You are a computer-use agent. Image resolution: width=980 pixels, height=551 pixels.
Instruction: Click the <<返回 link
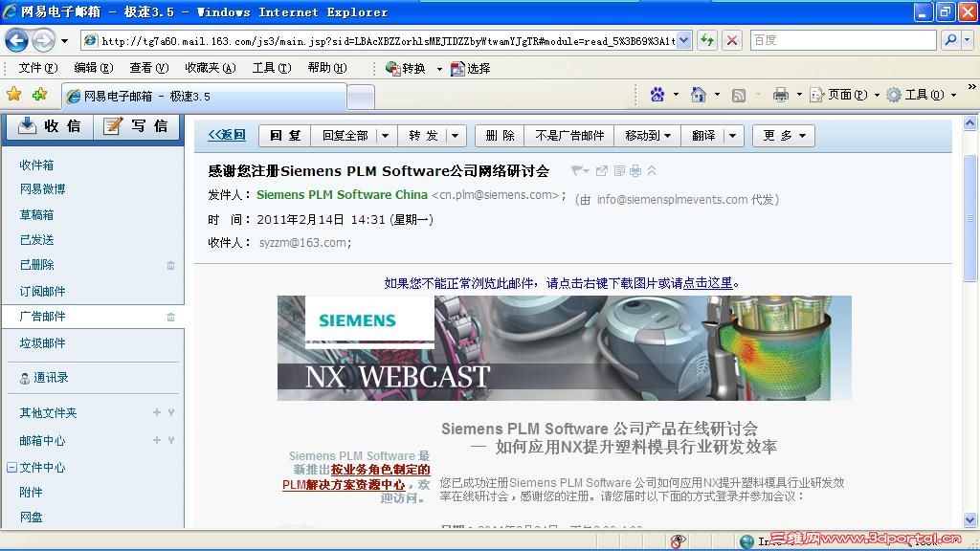click(227, 135)
